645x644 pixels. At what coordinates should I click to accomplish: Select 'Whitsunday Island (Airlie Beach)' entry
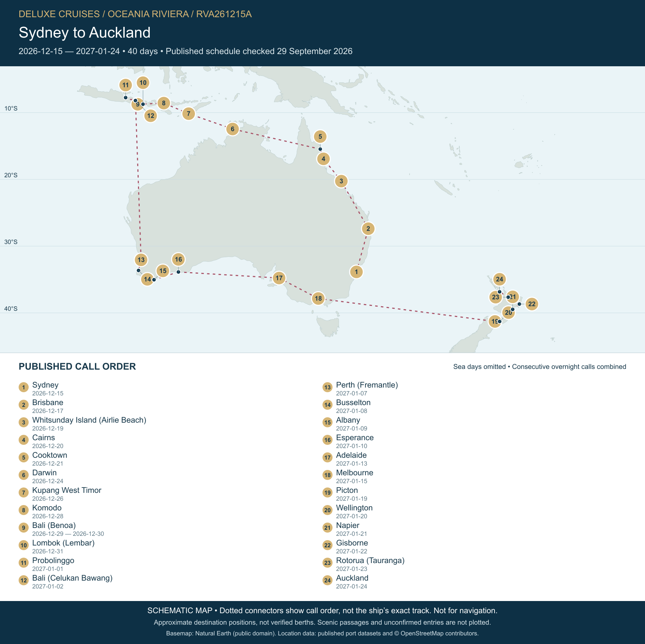point(89,420)
